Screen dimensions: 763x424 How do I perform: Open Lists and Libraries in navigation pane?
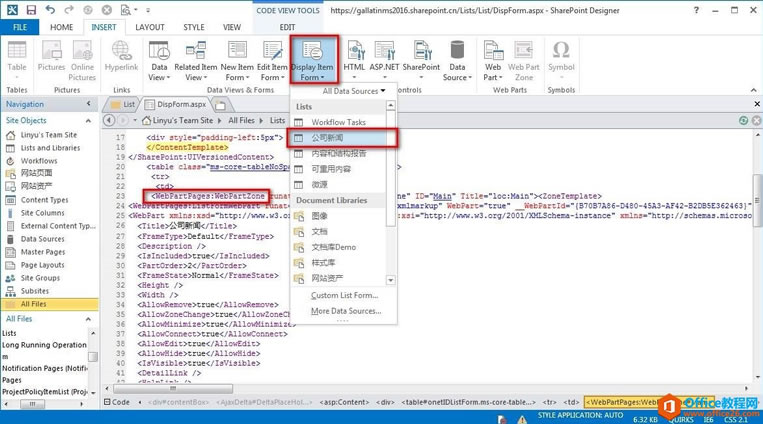50,148
